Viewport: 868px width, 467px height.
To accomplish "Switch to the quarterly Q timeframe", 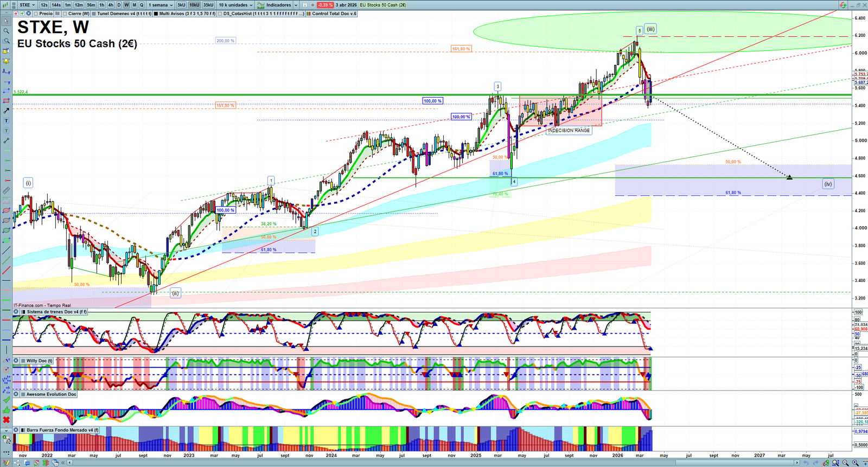I will click(x=142, y=5).
